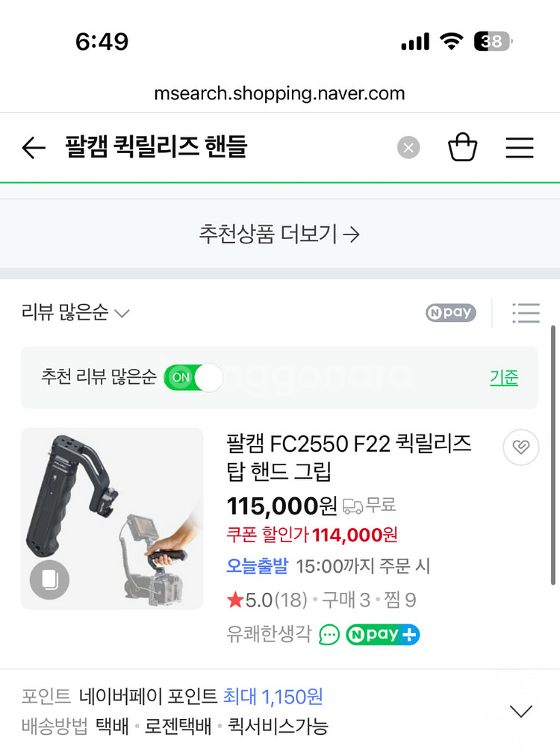Open the 리뷰 많은순 sort dropdown
This screenshot has height=752, width=560.
(75, 313)
